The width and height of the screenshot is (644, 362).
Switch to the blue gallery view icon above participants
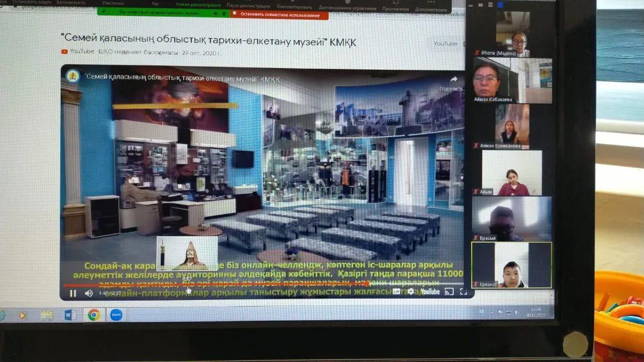500,5
